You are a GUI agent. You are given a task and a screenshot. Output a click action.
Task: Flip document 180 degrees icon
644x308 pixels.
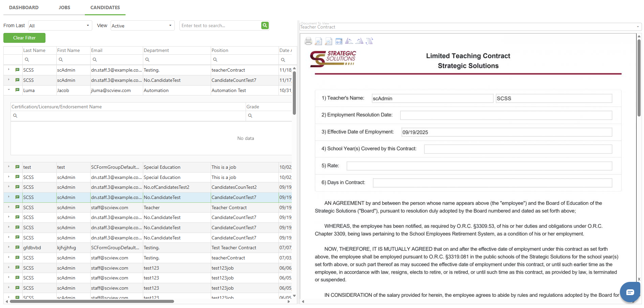pyautogui.click(x=369, y=41)
